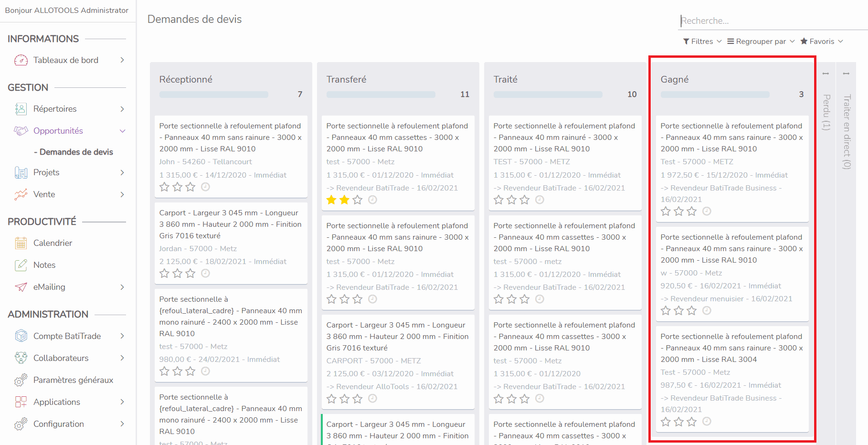The width and height of the screenshot is (868, 445).
Task: Click the Recherche search field
Action: tap(773, 21)
